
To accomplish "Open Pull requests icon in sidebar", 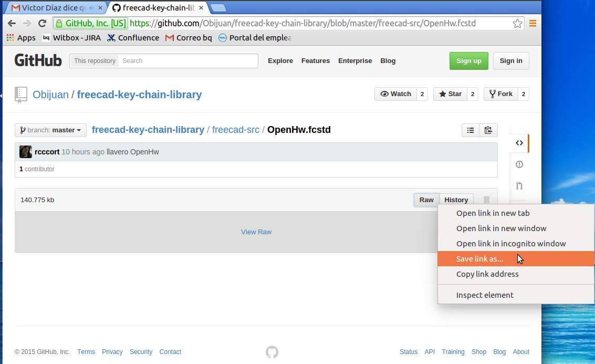I will coord(519,186).
